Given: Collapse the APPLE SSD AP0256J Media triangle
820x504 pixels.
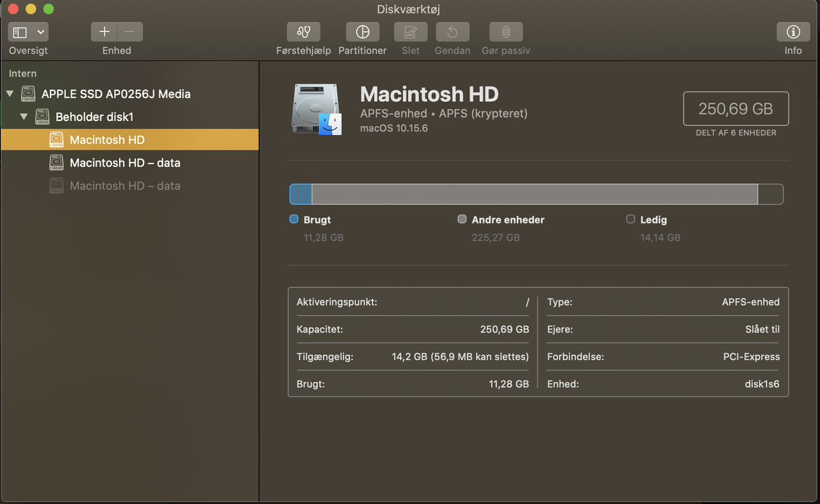Looking at the screenshot, I should click(10, 94).
